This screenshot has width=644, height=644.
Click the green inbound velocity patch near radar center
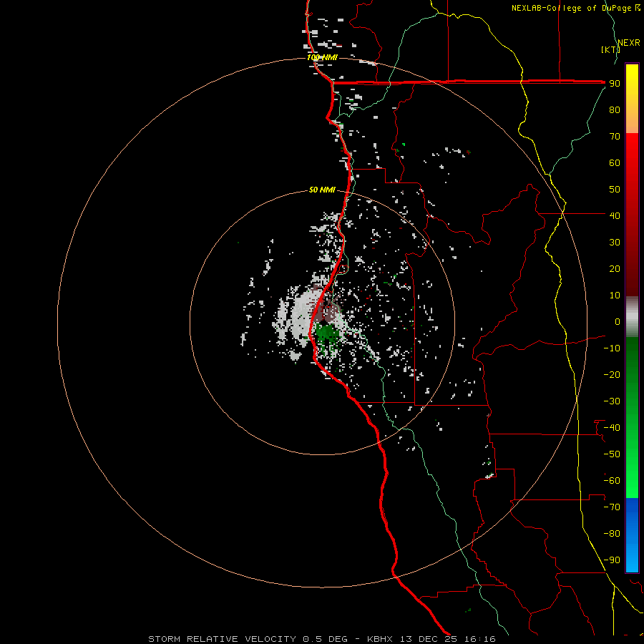pyautogui.click(x=327, y=333)
